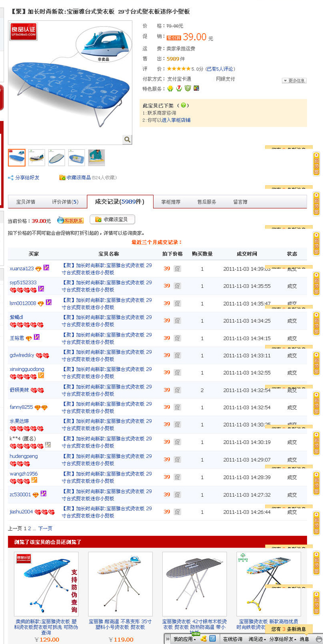
Task: Open the ¥129.00 recommended ironing board image
Action: point(46,584)
